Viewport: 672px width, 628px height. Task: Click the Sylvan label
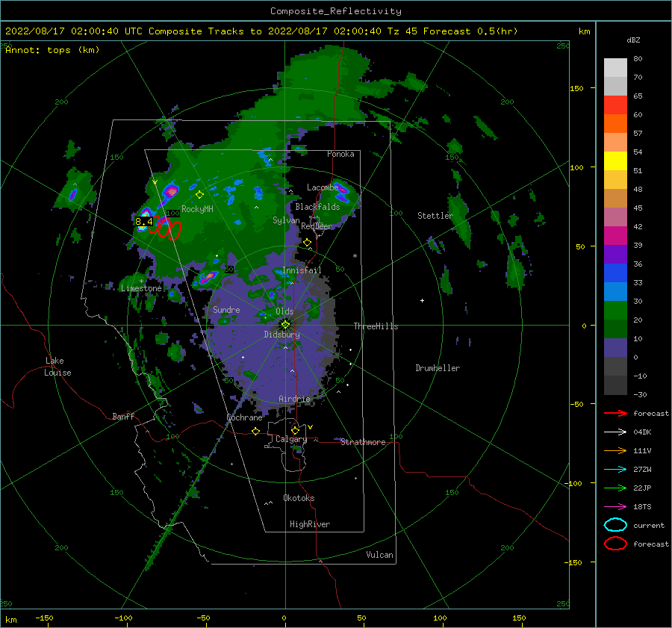(x=286, y=220)
